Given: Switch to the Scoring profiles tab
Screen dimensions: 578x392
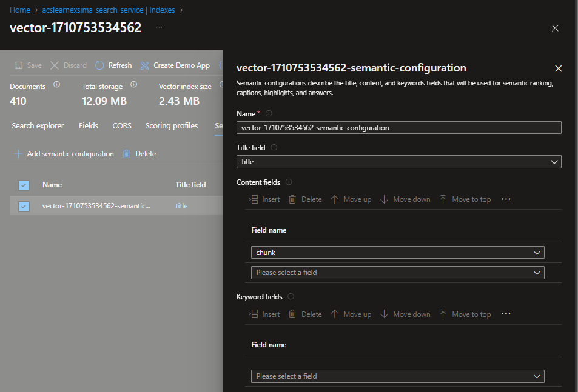Looking at the screenshot, I should pyautogui.click(x=172, y=126).
